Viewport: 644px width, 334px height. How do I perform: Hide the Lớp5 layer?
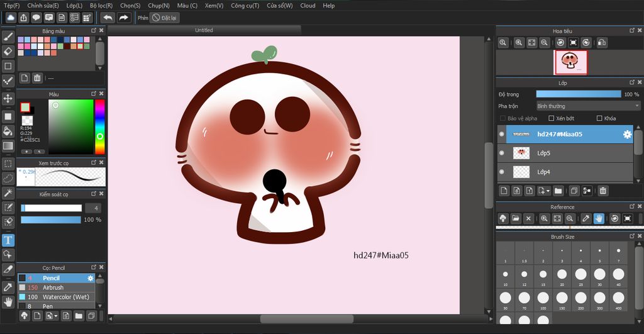coord(501,153)
